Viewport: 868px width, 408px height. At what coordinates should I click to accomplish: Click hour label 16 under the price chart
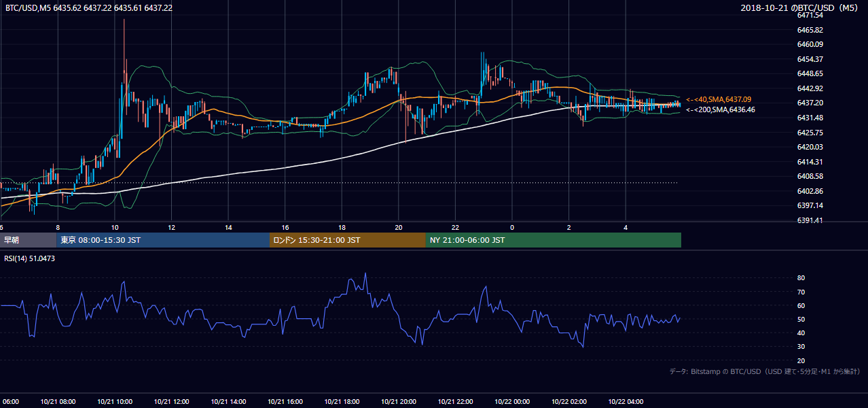click(285, 228)
